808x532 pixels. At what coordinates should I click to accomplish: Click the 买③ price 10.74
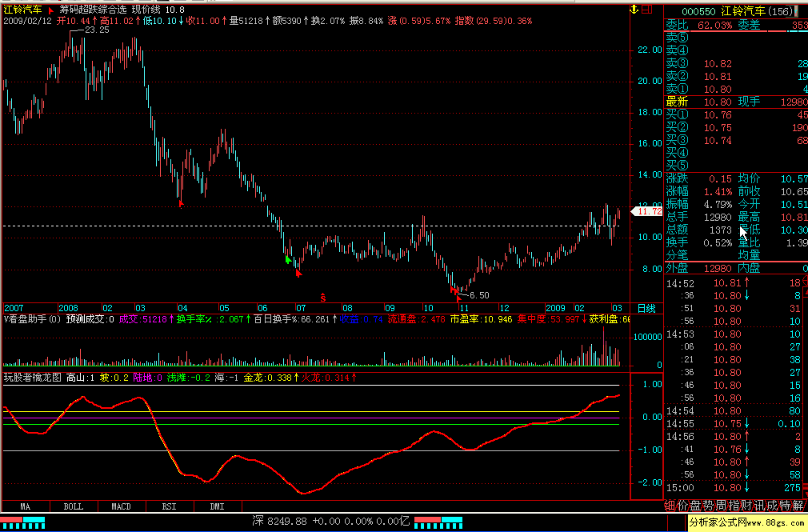coord(718,140)
